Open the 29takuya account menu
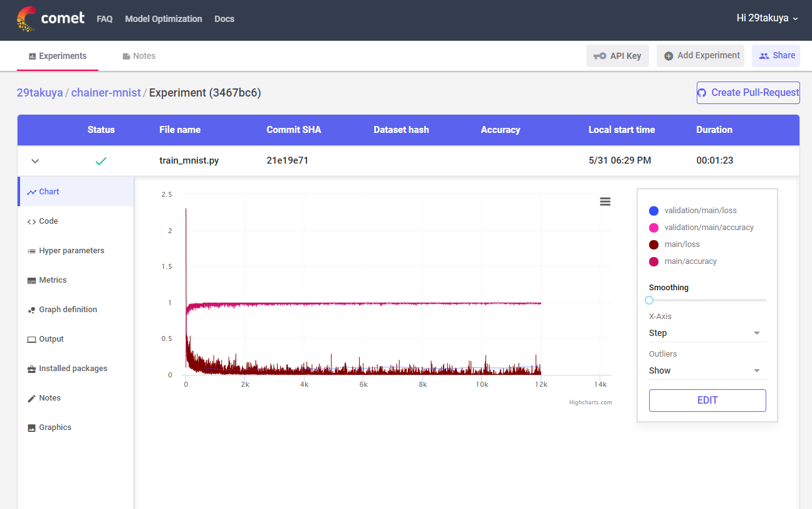Screen dimensions: 812x509 [767, 18]
